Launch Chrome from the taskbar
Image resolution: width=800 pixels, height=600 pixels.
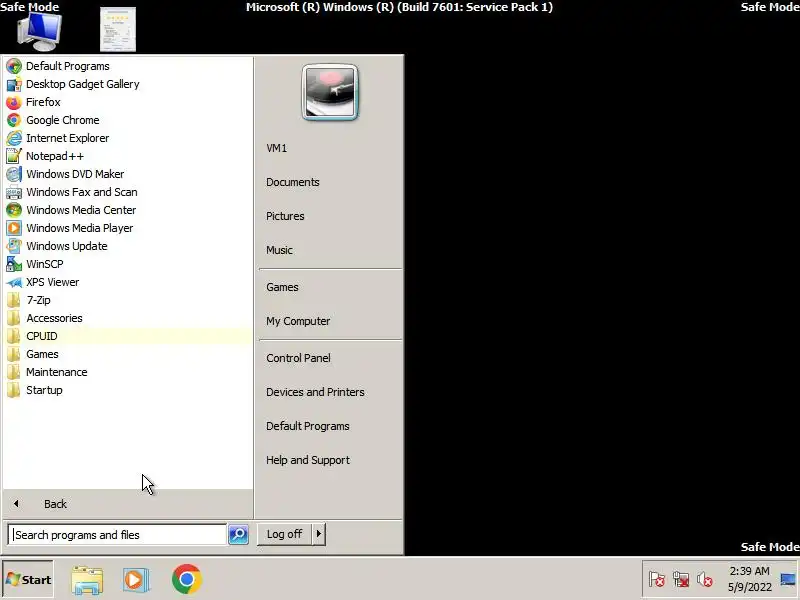186,579
